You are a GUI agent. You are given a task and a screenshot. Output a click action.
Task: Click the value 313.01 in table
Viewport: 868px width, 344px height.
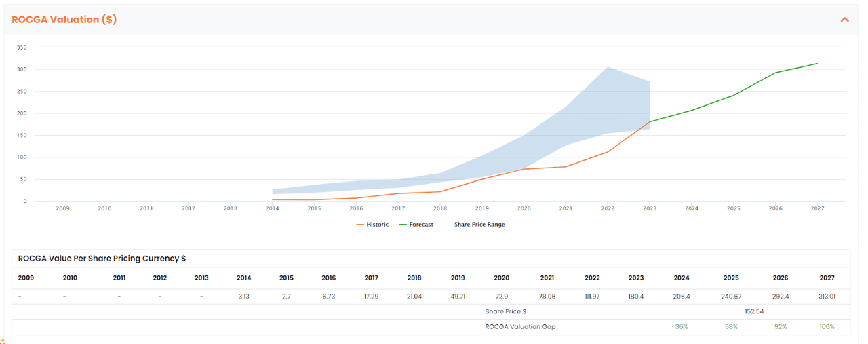coord(827,297)
